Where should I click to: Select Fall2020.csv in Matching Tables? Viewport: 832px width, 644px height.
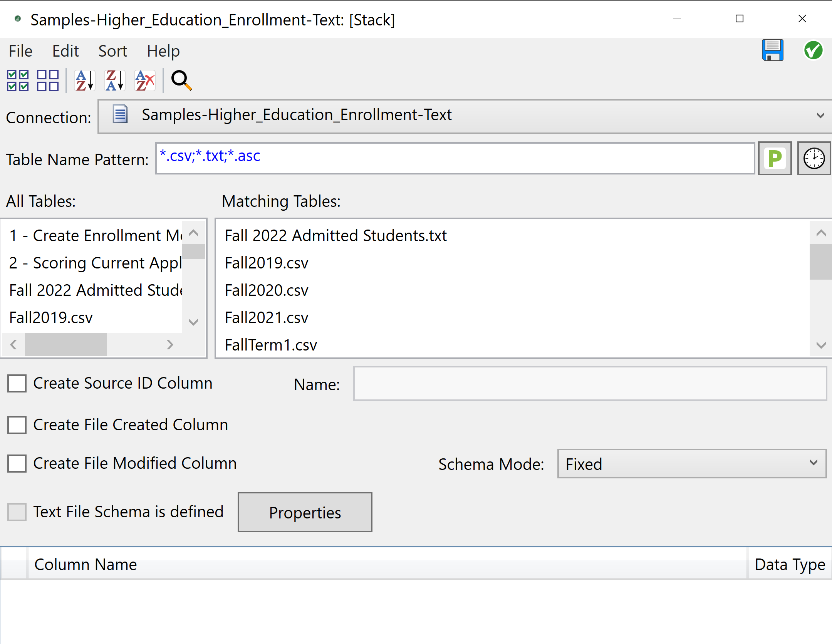[266, 290]
